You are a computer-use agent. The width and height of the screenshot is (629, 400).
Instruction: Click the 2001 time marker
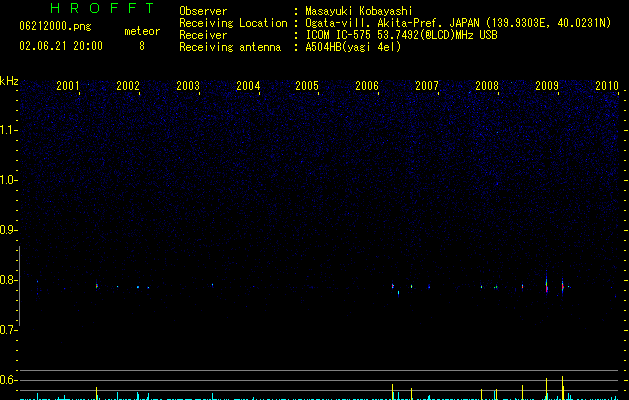click(x=68, y=85)
